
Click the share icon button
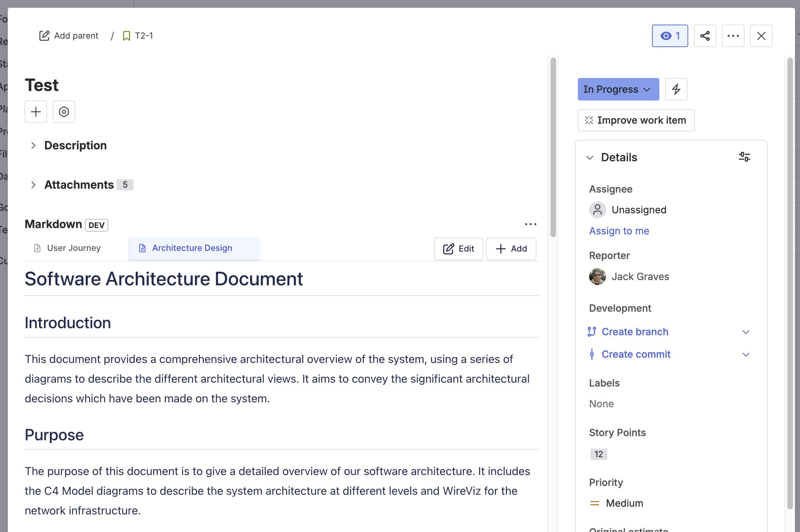[x=705, y=36]
